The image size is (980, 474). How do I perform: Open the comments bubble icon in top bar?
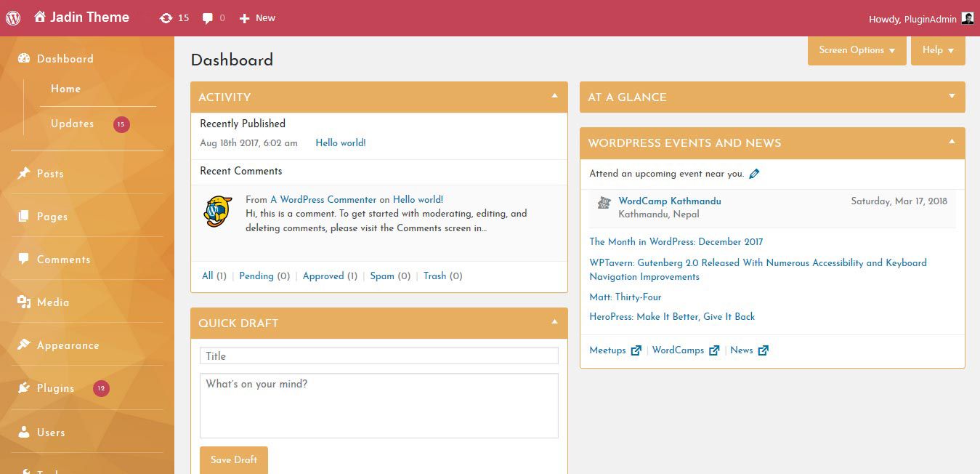[x=208, y=18]
